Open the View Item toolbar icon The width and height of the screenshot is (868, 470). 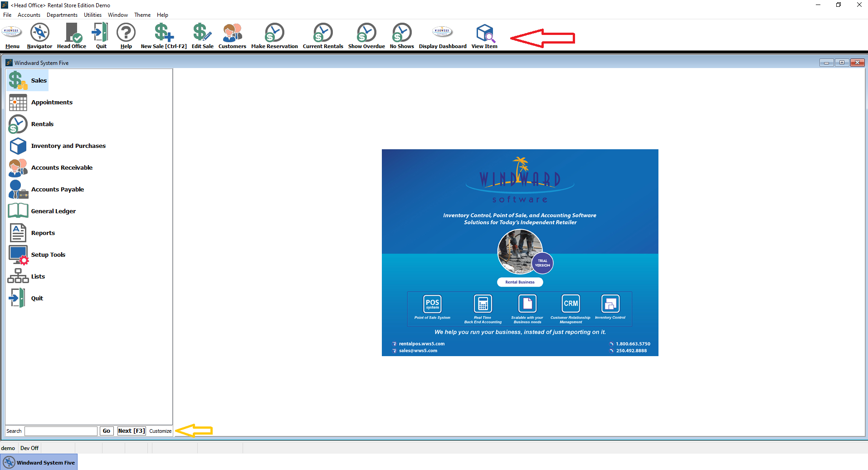coord(484,36)
